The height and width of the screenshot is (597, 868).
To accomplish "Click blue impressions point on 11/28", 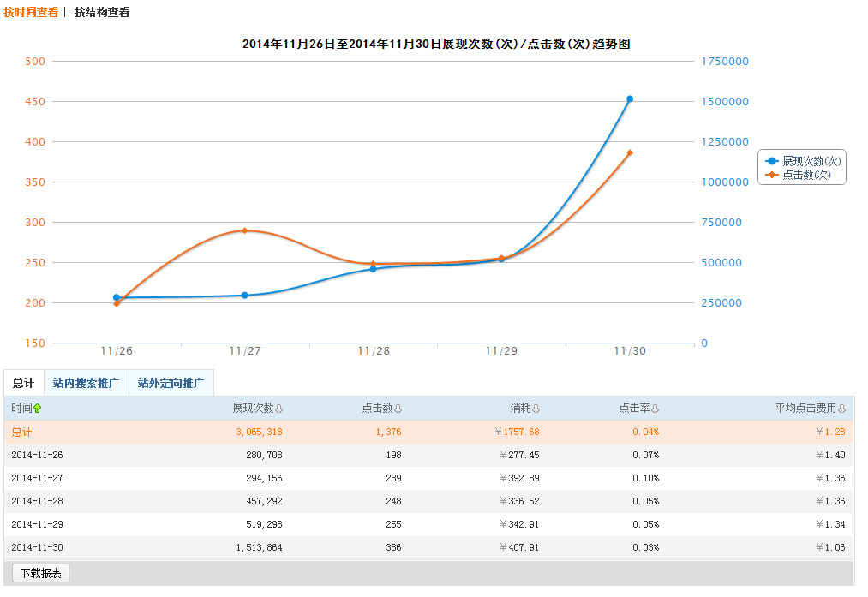I will [373, 269].
